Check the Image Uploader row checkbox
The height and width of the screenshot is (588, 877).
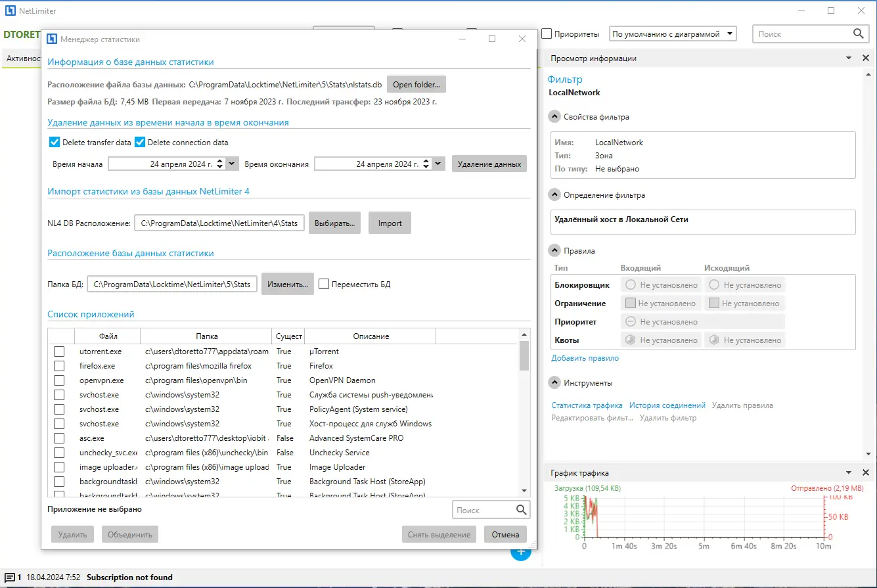click(59, 467)
